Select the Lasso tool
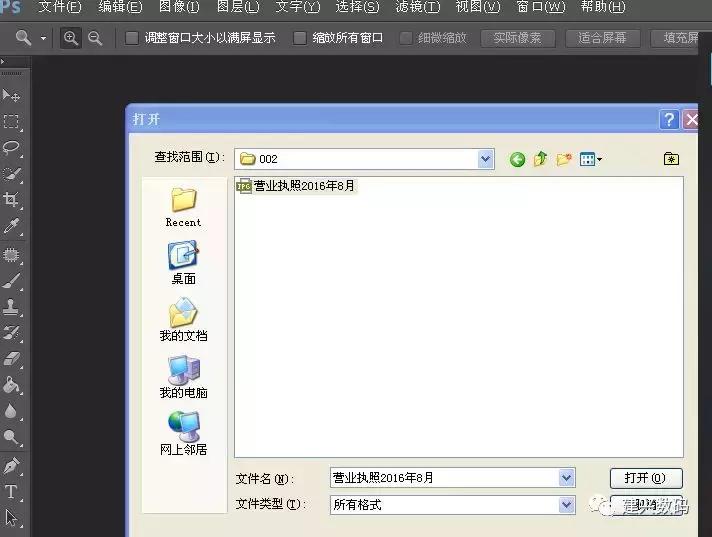 click(x=11, y=148)
